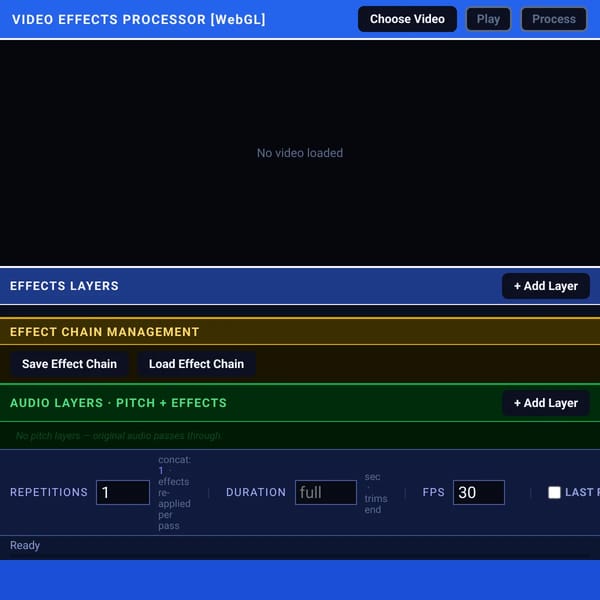Screen dimensions: 600x600
Task: Select the 'Duration' label
Action: pos(256,492)
